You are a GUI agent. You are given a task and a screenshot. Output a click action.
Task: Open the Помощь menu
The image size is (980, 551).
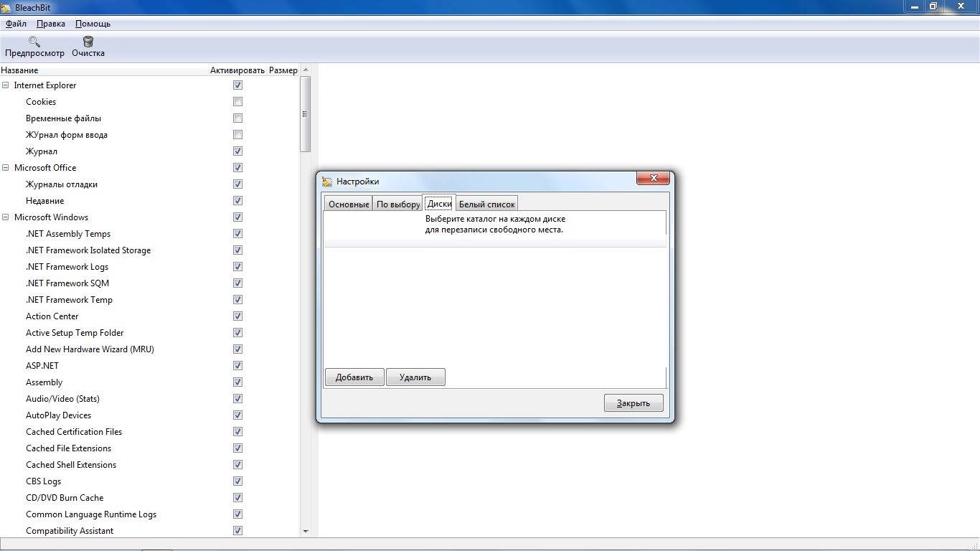point(93,24)
